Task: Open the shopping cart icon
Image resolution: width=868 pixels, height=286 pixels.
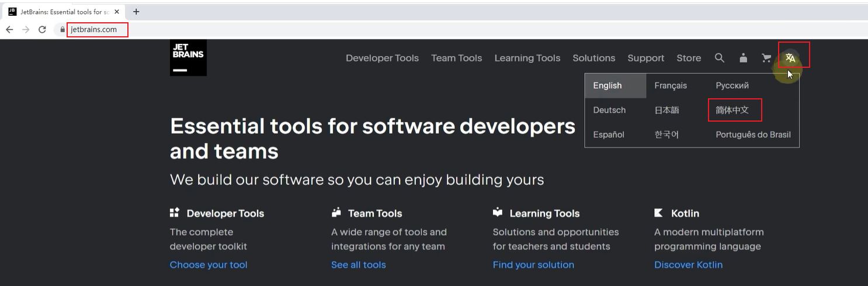Action: pyautogui.click(x=766, y=58)
